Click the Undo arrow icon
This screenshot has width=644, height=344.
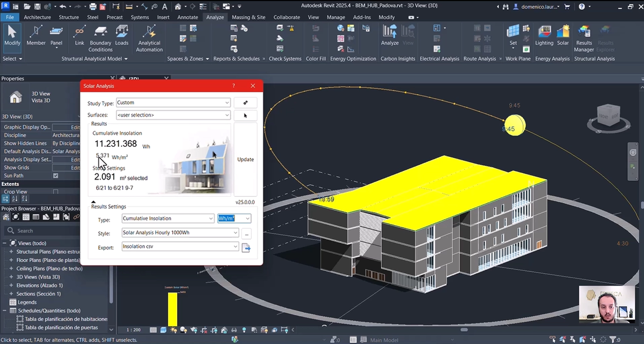tap(63, 6)
